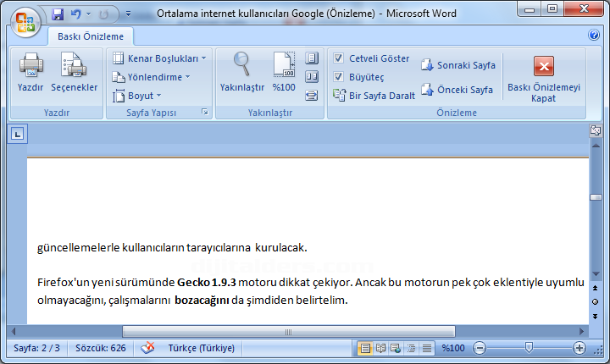Go to Önceki Sayfa
The image size is (610, 364).
coord(457,90)
